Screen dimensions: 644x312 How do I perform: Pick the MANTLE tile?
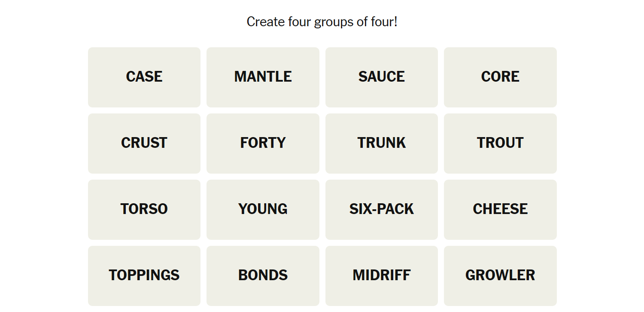(x=263, y=77)
